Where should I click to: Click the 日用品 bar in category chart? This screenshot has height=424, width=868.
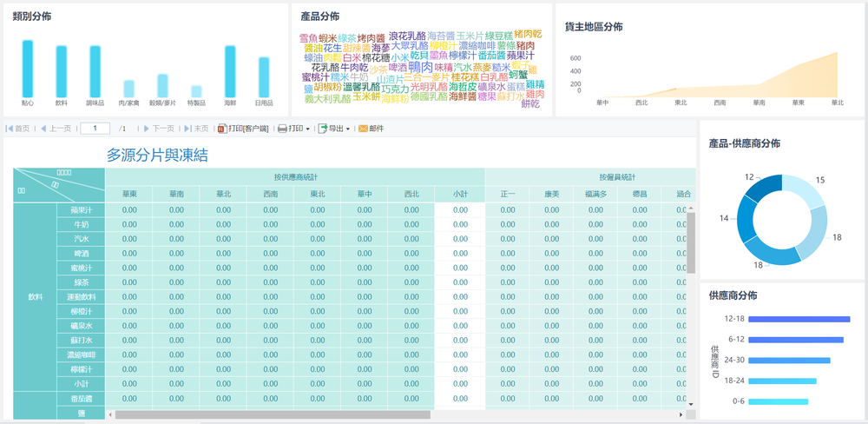[x=264, y=77]
